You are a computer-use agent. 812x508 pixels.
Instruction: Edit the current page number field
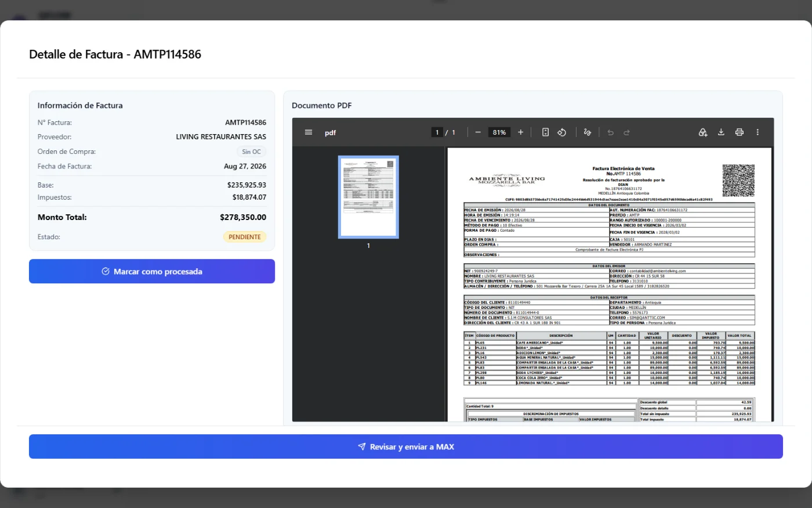[437, 132]
